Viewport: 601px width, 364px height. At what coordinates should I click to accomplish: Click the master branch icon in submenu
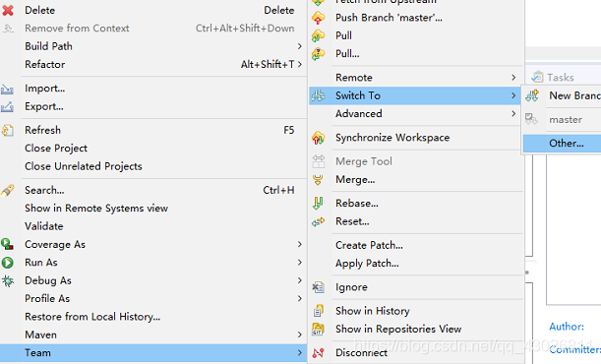(x=531, y=119)
